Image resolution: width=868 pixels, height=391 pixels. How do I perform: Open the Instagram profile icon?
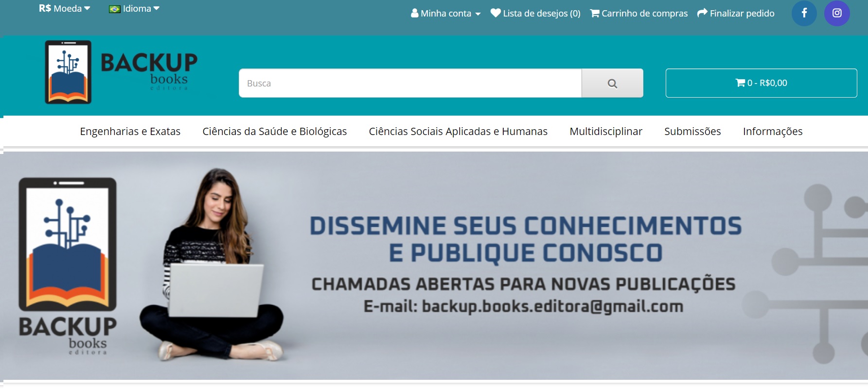coord(837,13)
